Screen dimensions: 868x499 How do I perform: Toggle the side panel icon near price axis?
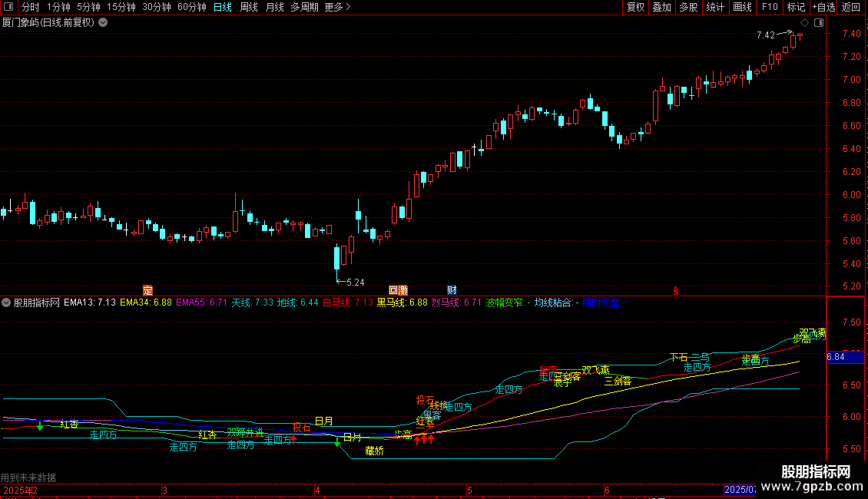pyautogui.click(x=819, y=23)
